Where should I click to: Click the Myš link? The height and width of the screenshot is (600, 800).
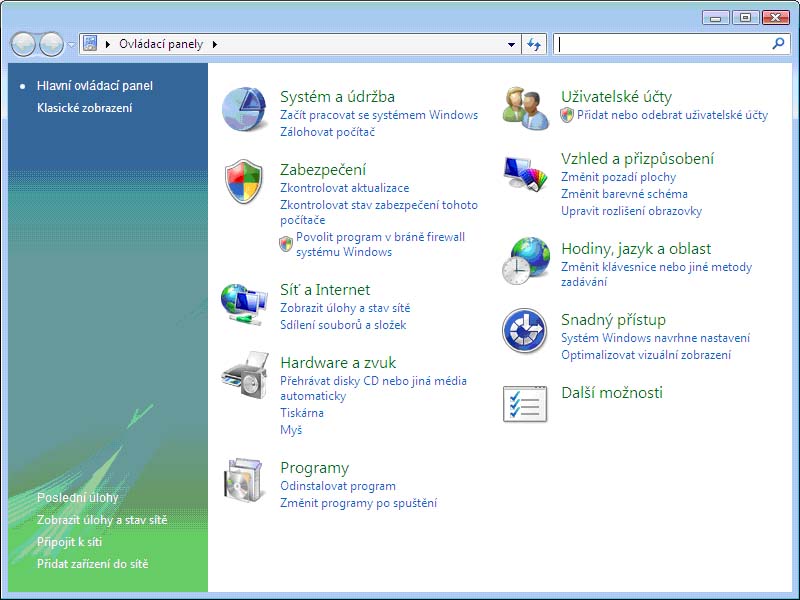291,430
